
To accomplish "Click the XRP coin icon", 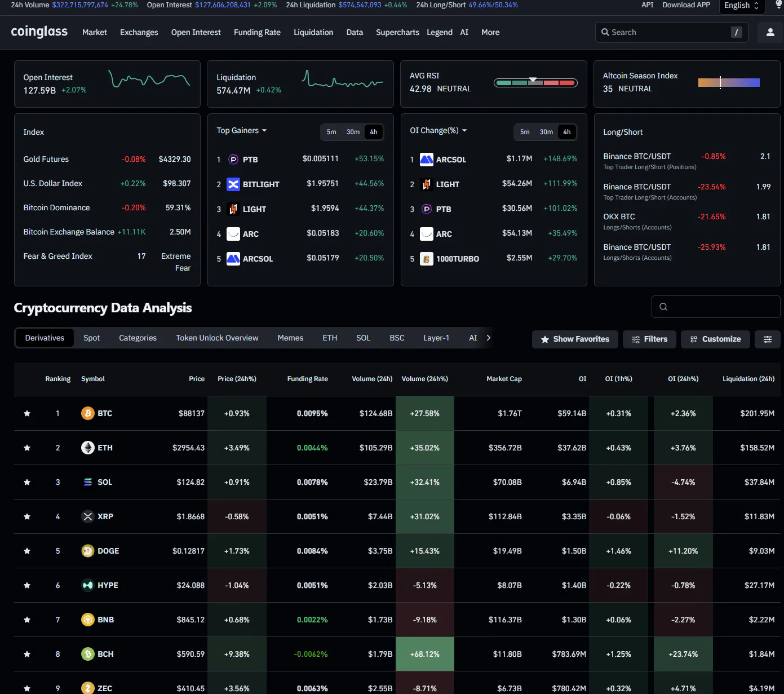I will pyautogui.click(x=88, y=516).
